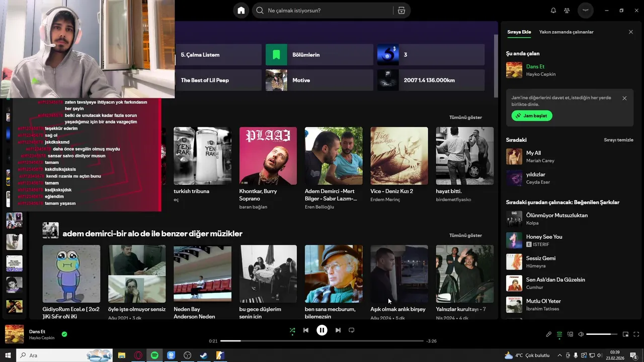Adjust the volume slider

point(602,334)
